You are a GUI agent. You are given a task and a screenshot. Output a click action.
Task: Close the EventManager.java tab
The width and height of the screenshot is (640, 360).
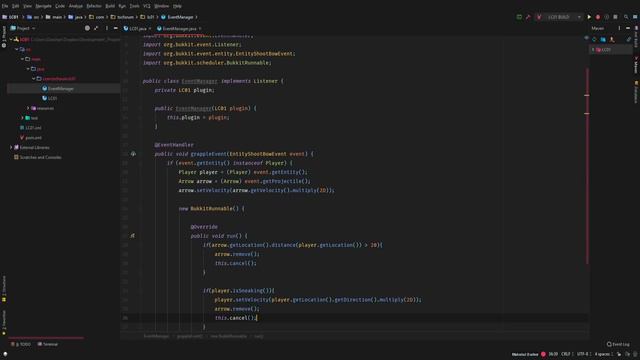(x=200, y=29)
